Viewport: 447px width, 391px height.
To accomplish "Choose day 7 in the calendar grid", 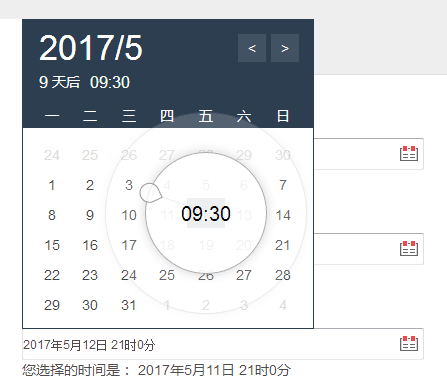I will [283, 185].
